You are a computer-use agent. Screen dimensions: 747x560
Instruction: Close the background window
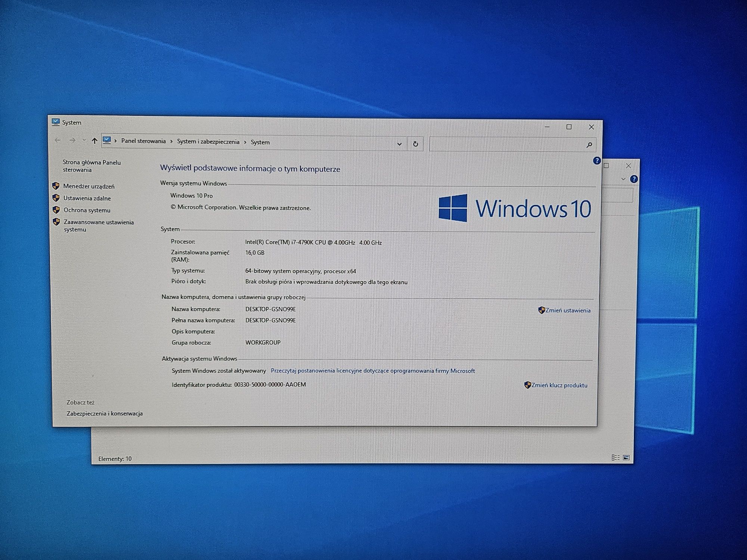(x=628, y=165)
